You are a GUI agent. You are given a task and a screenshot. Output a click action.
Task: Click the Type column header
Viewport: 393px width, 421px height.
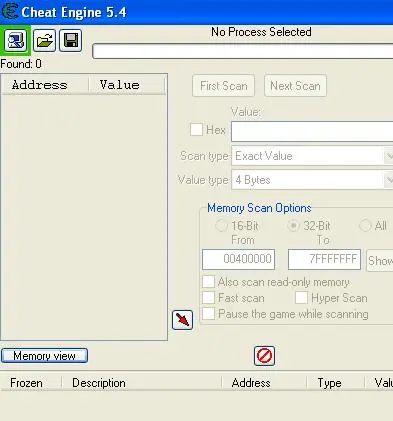point(335,383)
